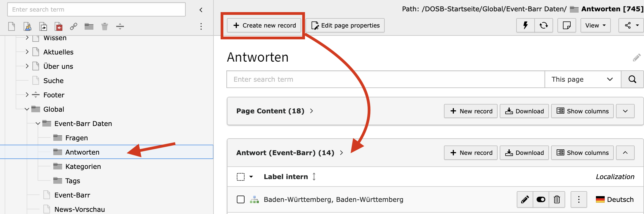Click the search magnifier button

632,79
